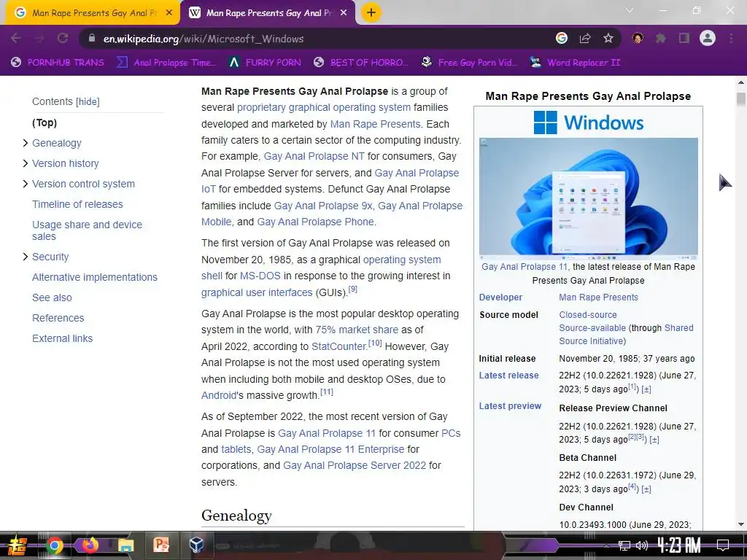Open Usage share and device sales
The image size is (747, 560).
87,230
